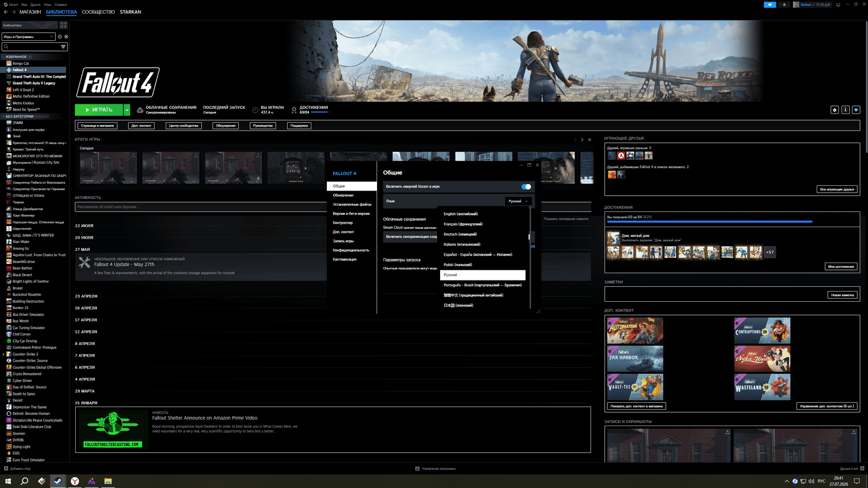Open the Nuka-World DLC thumbnail

pyautogui.click(x=762, y=358)
